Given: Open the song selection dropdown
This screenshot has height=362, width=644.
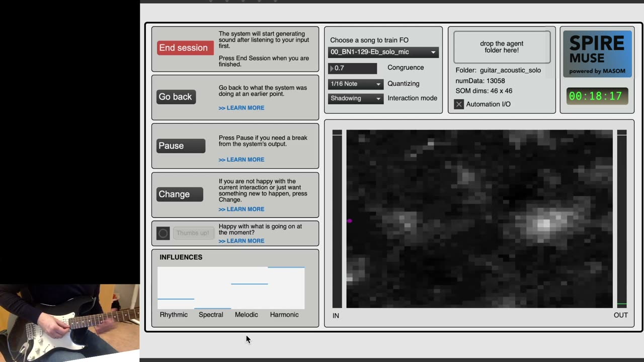Looking at the screenshot, I should pos(383,52).
